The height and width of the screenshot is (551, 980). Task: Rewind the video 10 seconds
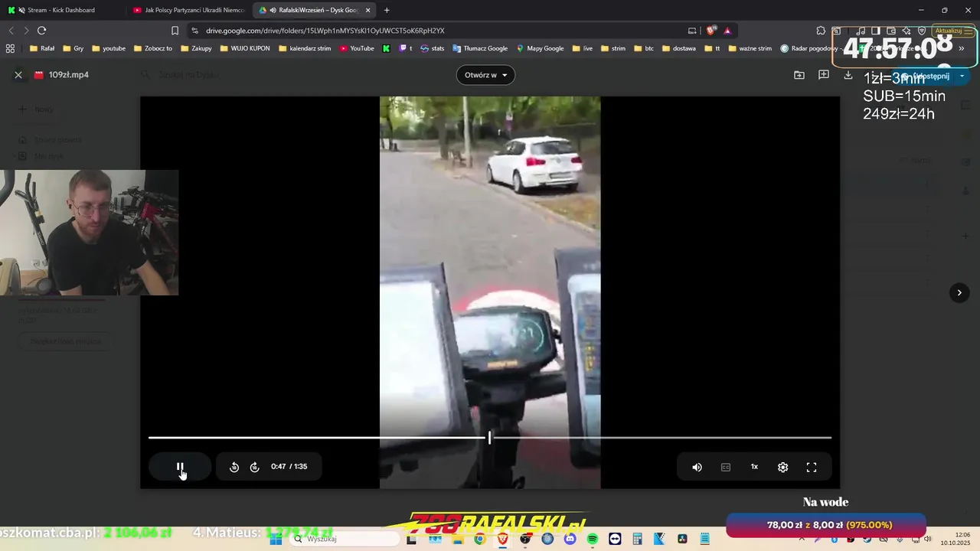pyautogui.click(x=234, y=467)
